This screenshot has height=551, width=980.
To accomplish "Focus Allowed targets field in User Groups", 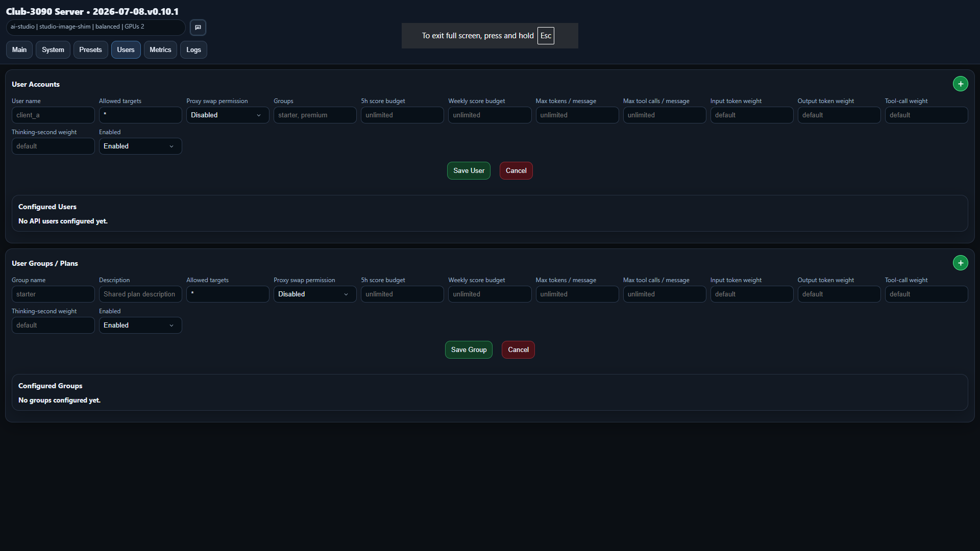I will (228, 294).
